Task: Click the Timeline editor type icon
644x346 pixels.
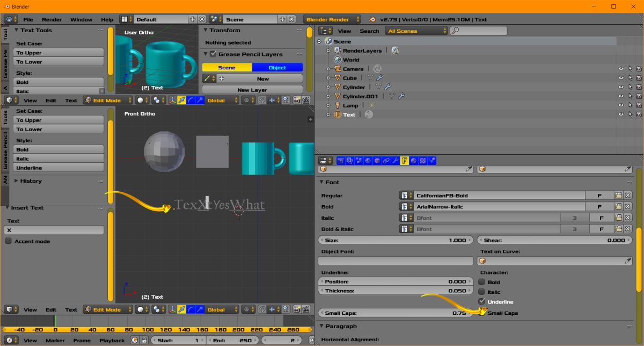Action: point(11,340)
